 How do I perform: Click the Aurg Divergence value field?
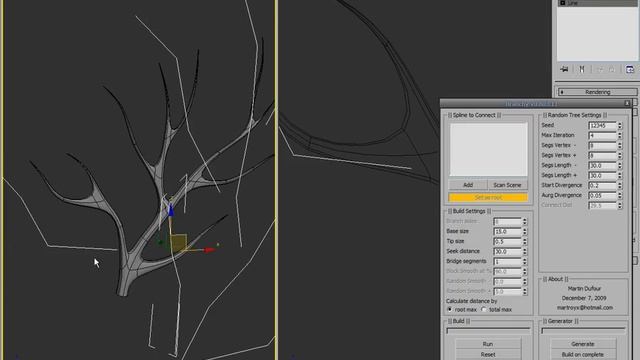click(x=602, y=196)
